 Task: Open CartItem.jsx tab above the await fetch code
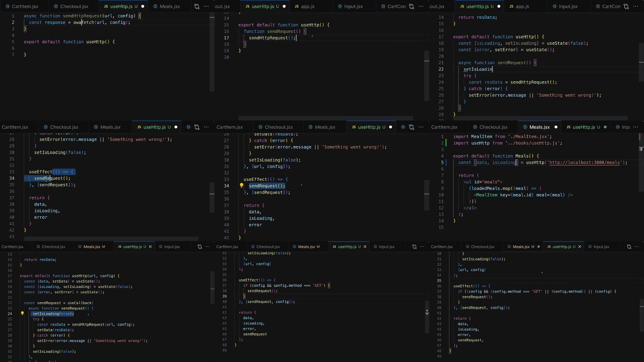pos(25,6)
